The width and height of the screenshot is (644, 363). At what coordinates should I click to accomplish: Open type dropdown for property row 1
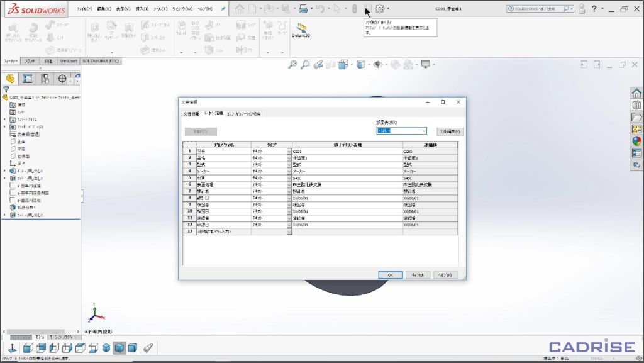(289, 152)
